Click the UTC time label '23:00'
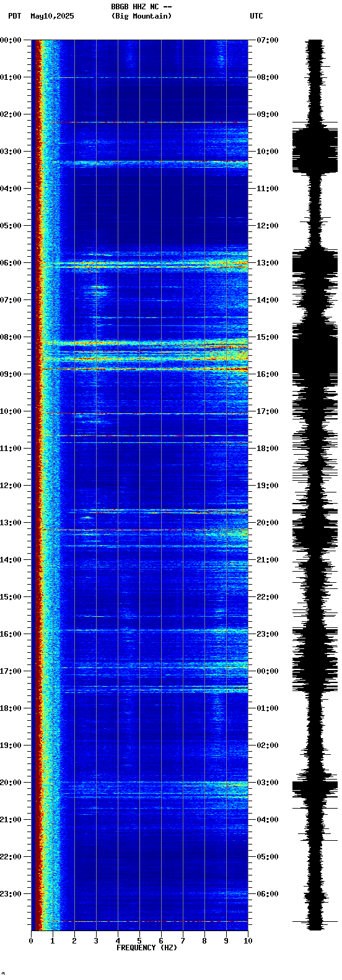The image size is (342, 980). tap(268, 634)
